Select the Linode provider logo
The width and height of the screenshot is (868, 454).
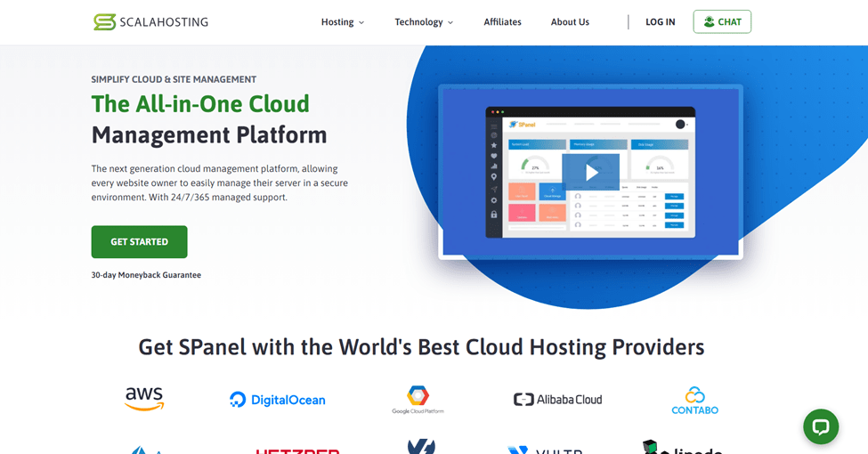pos(681,448)
